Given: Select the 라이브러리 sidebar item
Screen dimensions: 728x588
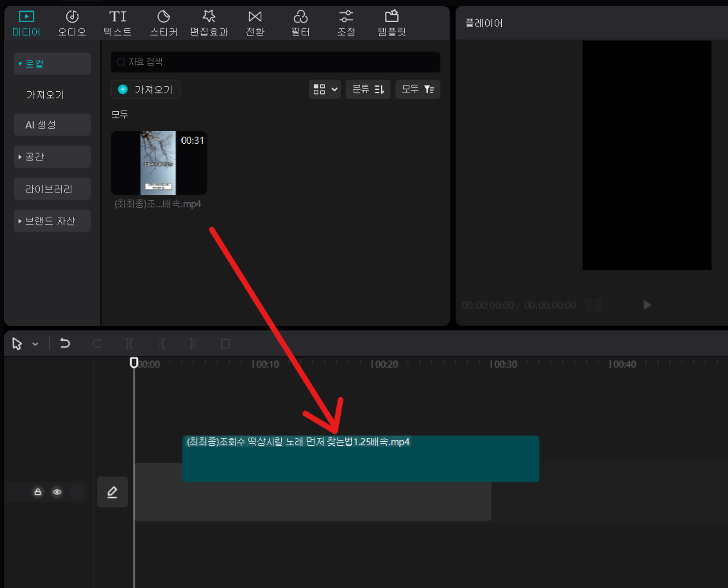Looking at the screenshot, I should click(52, 189).
